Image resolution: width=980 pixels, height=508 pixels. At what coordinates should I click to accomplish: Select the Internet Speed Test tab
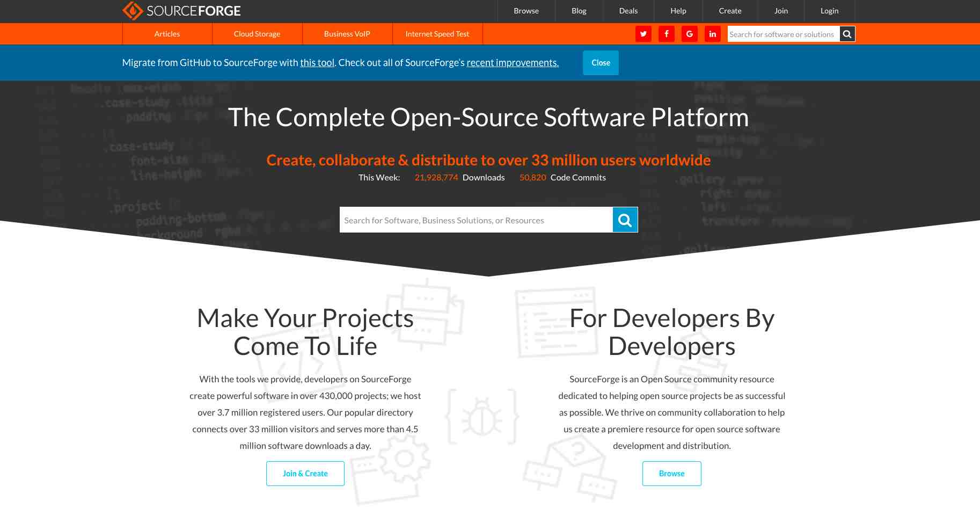(437, 34)
